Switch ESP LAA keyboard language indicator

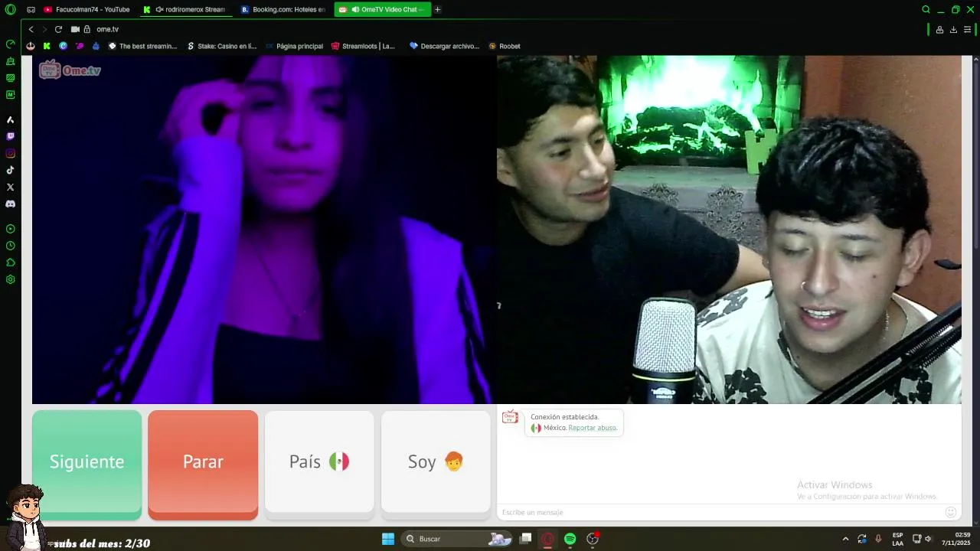[x=897, y=539]
